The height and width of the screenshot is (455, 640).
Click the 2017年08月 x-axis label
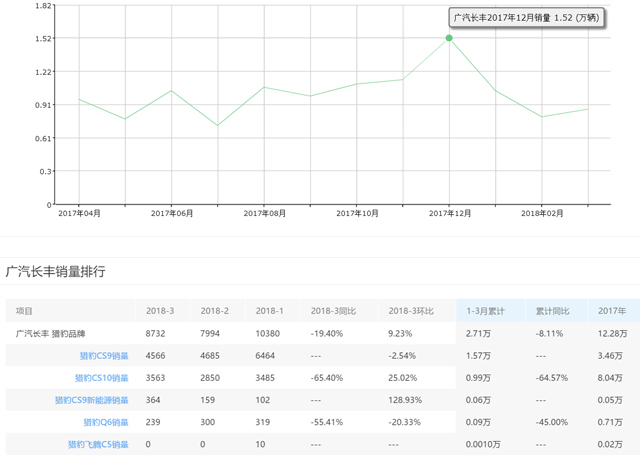click(x=264, y=213)
